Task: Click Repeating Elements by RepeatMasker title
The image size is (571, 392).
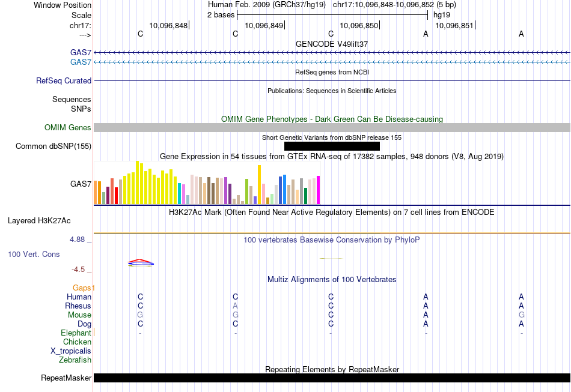Action: [332, 369]
